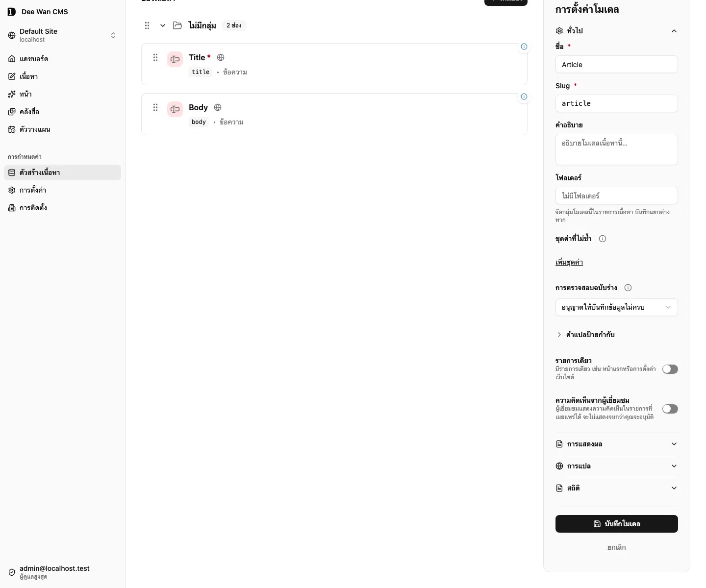706x588 pixels.
Task: Click Title field text type icon
Action: click(175, 59)
